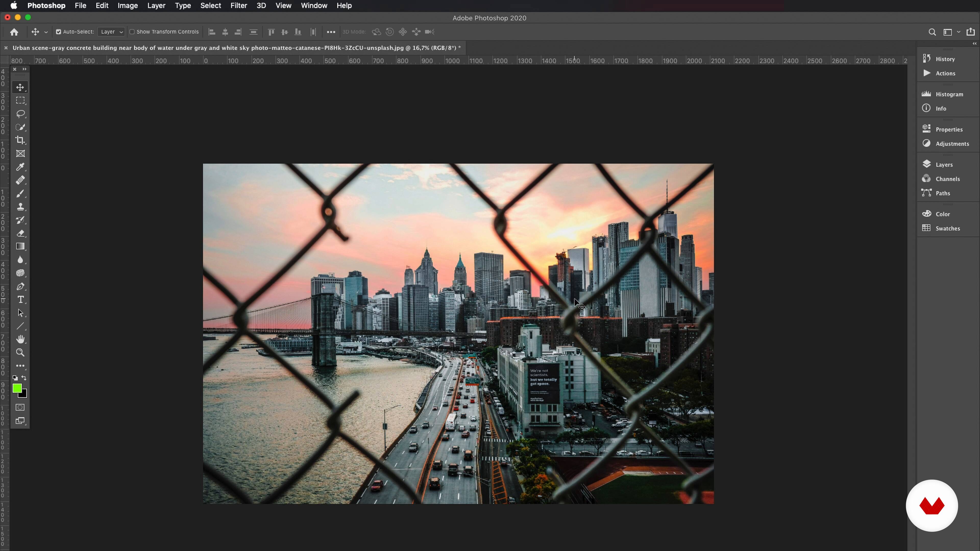The image size is (980, 551).
Task: Open align and distribute more options
Action: [331, 32]
